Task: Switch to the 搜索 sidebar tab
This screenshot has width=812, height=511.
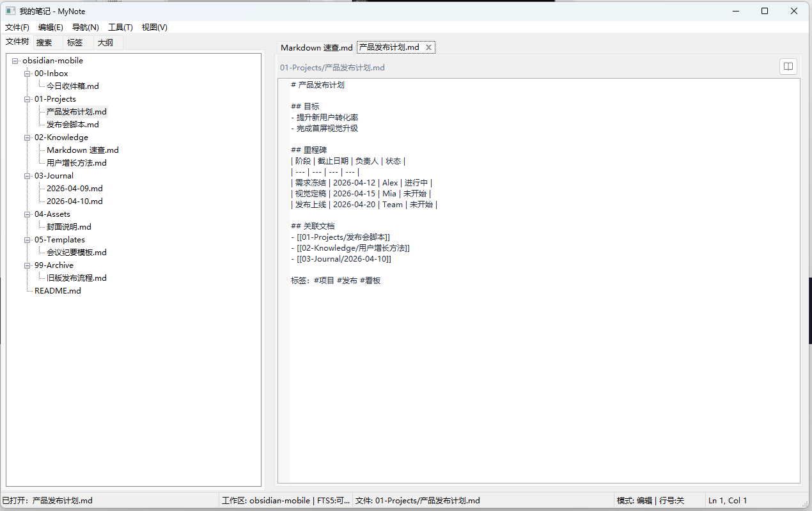Action: pyautogui.click(x=44, y=43)
